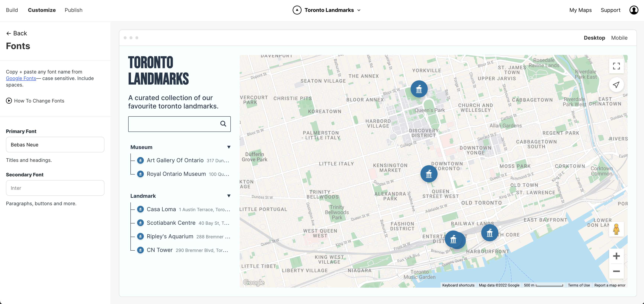644x304 pixels.
Task: Collapse the Museum category
Action: pyautogui.click(x=229, y=147)
